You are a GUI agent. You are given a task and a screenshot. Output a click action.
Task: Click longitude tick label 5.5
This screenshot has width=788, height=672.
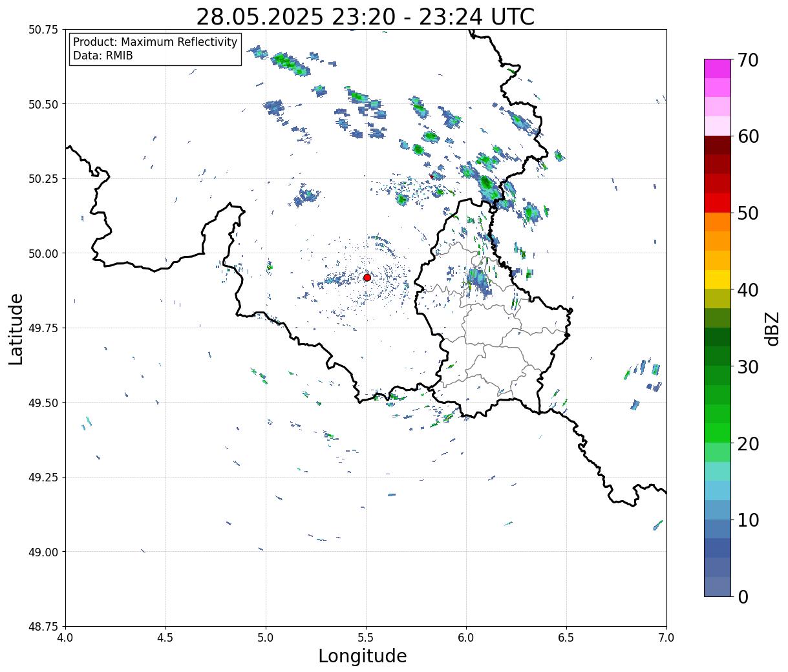pyautogui.click(x=366, y=638)
